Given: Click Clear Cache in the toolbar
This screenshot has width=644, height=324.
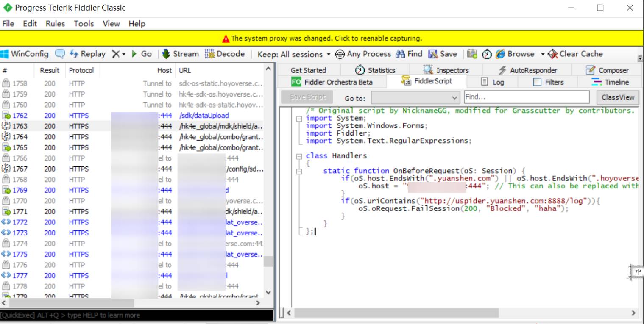Looking at the screenshot, I should [575, 54].
